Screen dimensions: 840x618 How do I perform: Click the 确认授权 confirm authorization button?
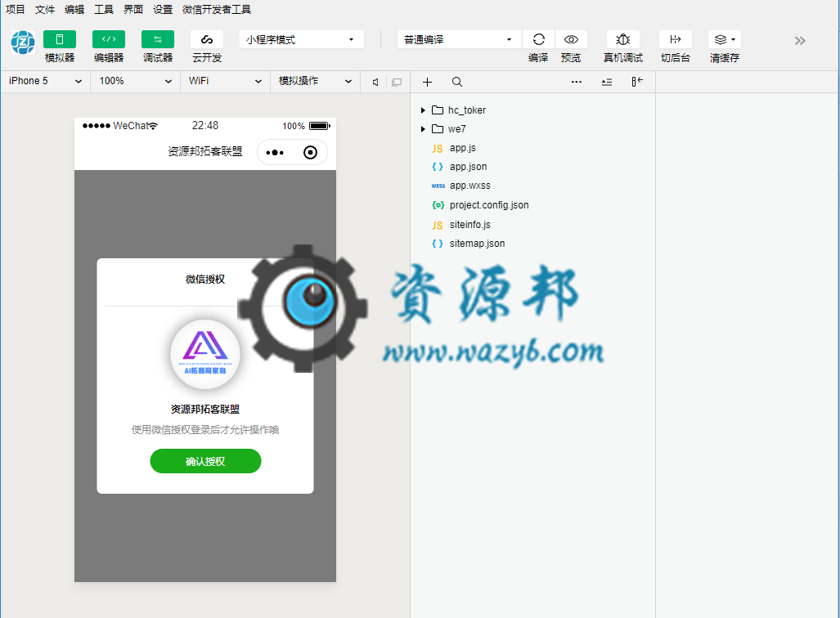click(205, 461)
